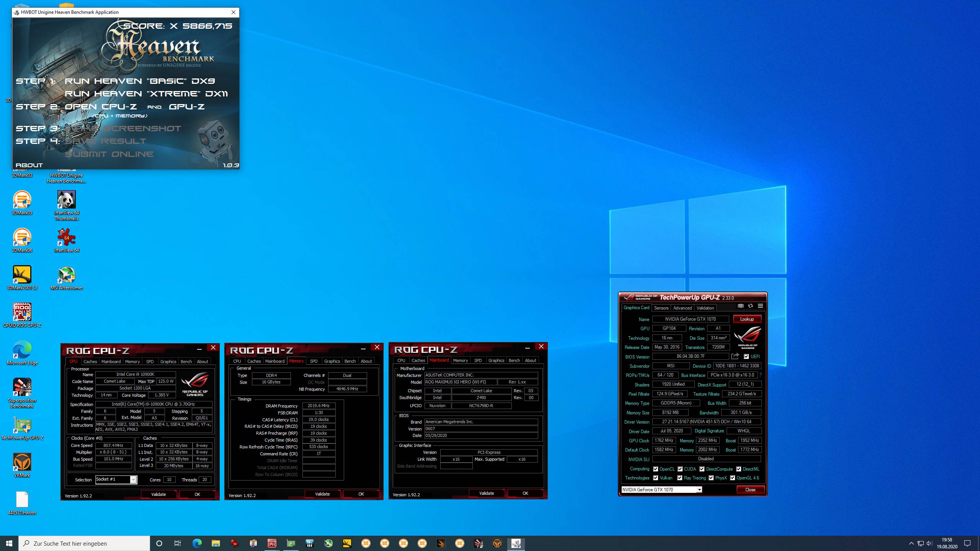The height and width of the screenshot is (551, 980).
Task: Click the Bus Interface question mark in GPU-Z
Action: pyautogui.click(x=760, y=375)
